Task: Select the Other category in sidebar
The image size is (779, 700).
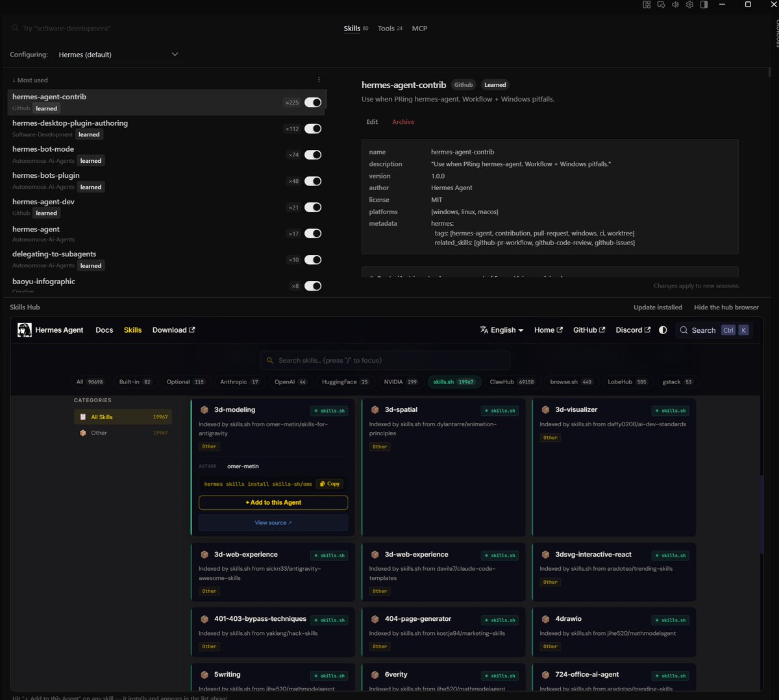Action: click(122, 433)
